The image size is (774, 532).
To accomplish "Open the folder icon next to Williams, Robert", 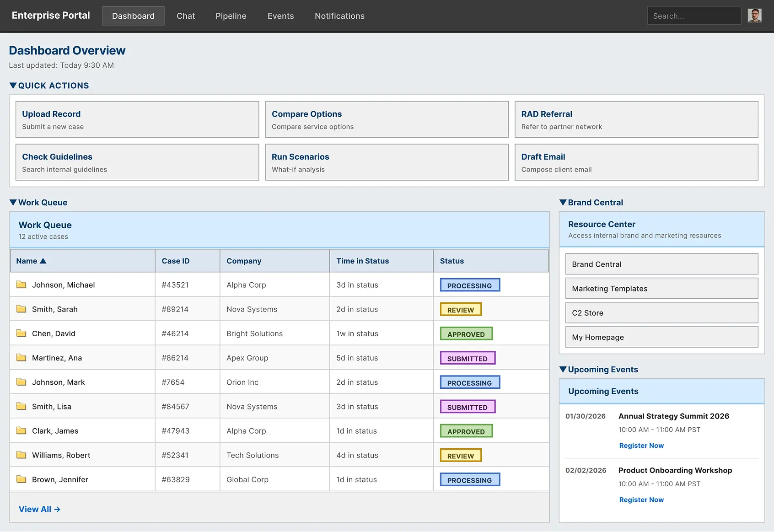I will pos(21,455).
